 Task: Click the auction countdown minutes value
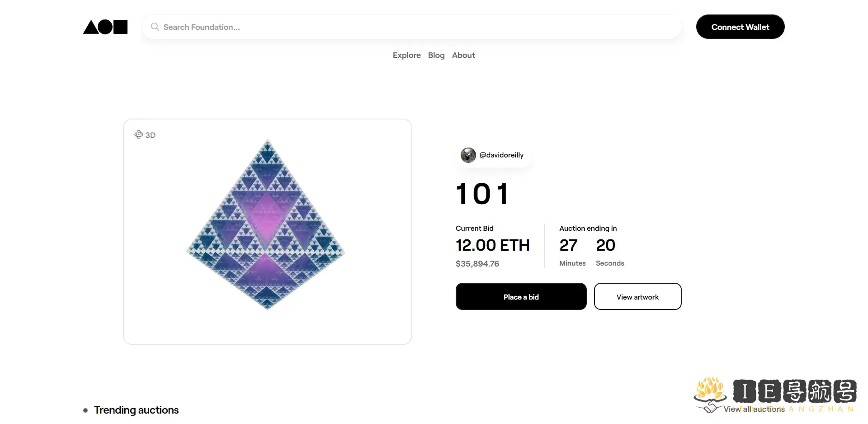tap(568, 245)
